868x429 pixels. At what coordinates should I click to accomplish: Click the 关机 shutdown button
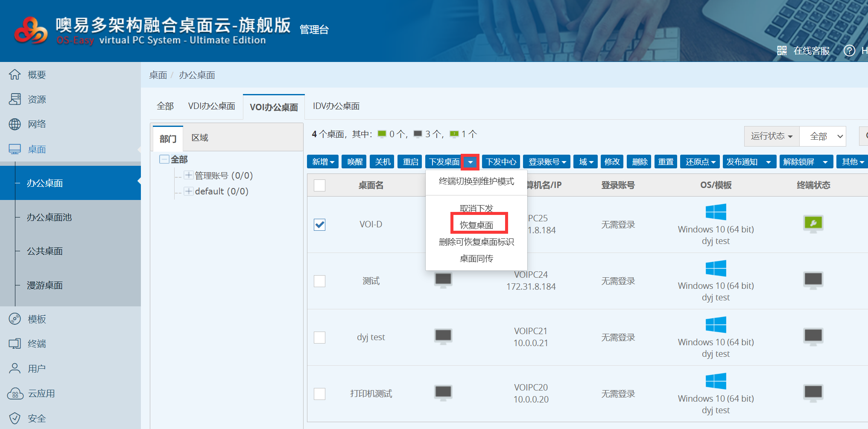[383, 162]
